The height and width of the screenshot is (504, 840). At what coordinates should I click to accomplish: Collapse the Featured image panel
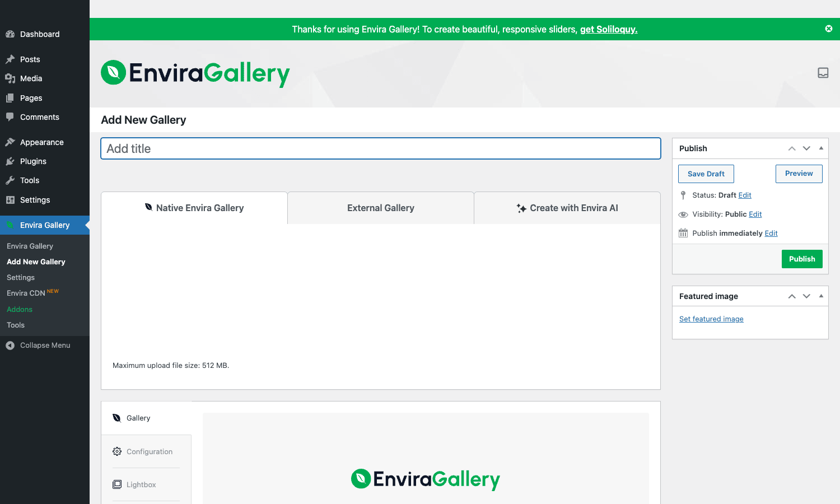tap(821, 296)
